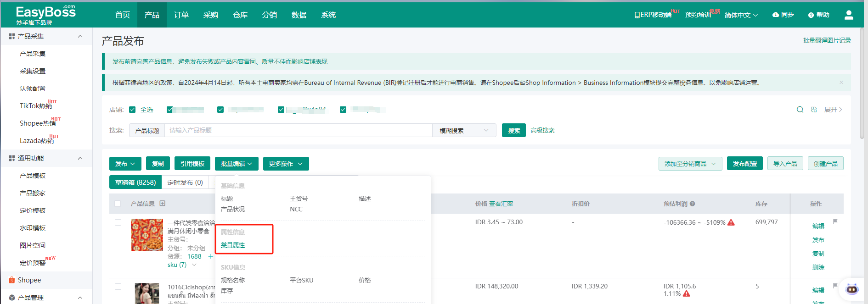868x304 pixels.
Task: Click the plus icon next to 1688 source
Action: (210, 256)
